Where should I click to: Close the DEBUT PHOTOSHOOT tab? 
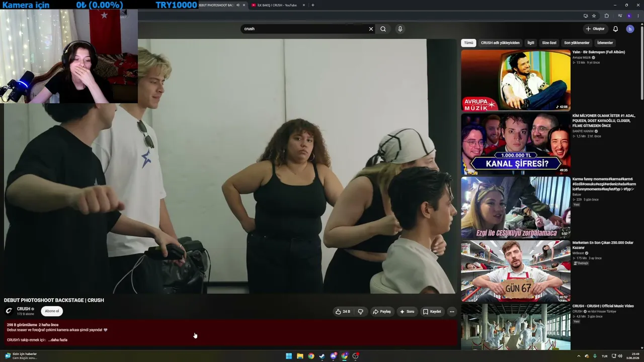click(244, 5)
